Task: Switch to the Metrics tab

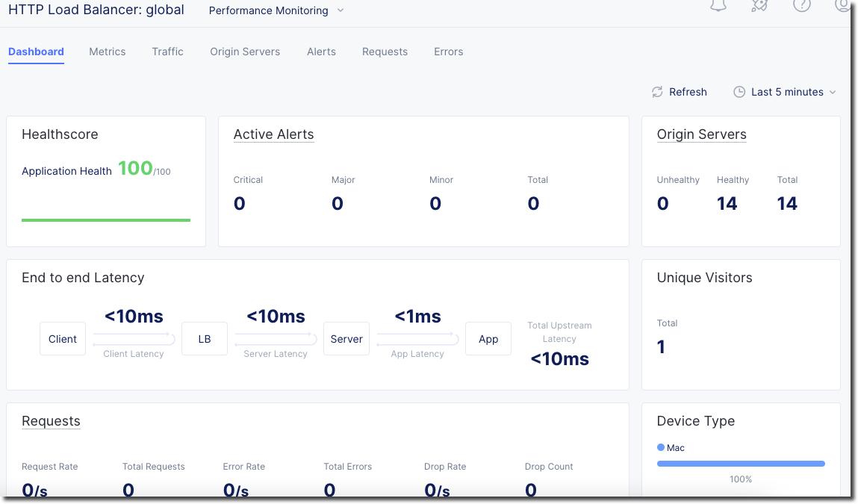Action: [108, 52]
